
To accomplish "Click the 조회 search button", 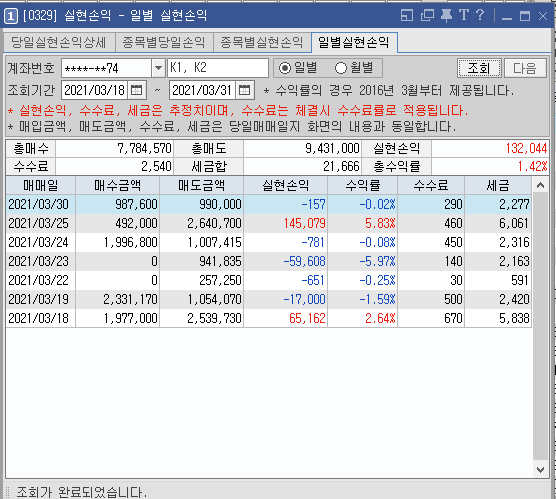I will point(479,68).
